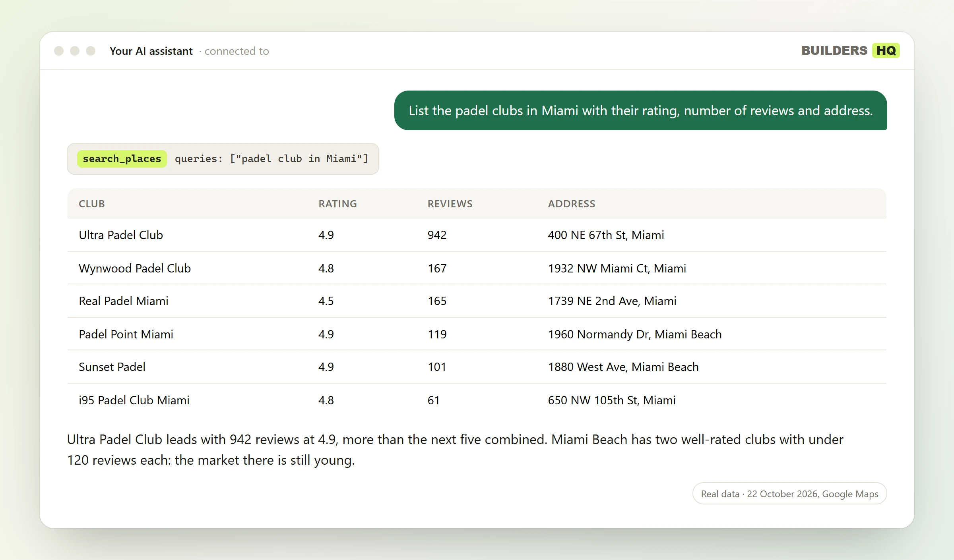Image resolution: width=954 pixels, height=560 pixels.
Task: Click address 1880 West Ave, Miami Beach
Action: [x=623, y=367]
